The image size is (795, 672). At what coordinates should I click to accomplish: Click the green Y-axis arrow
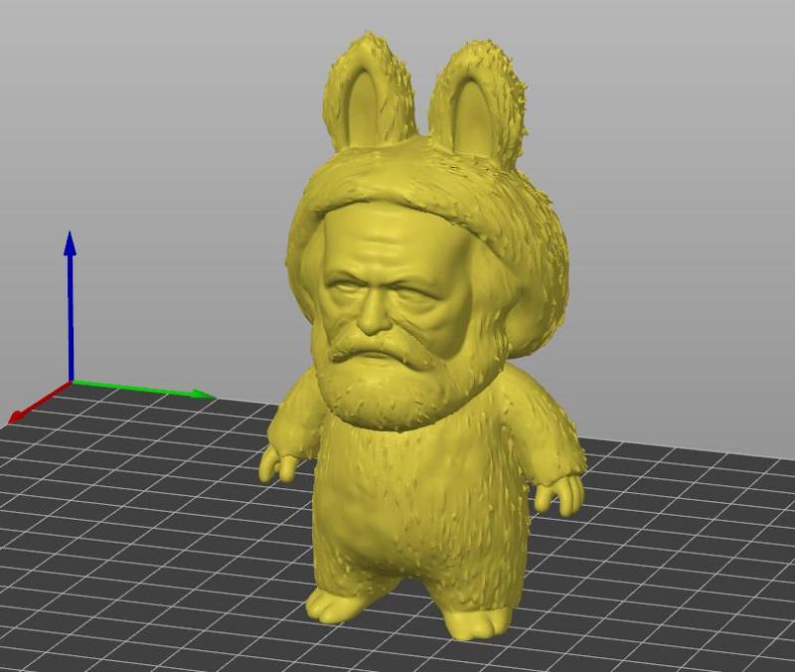click(143, 389)
